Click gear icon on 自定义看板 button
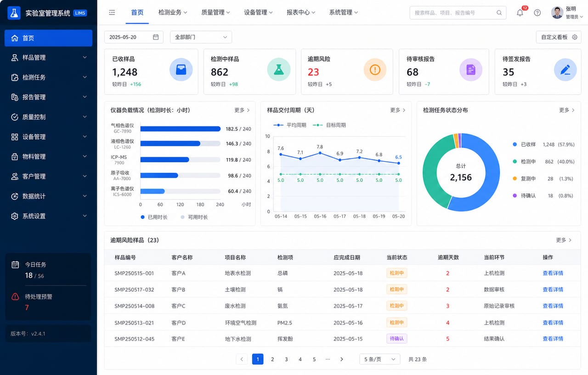This screenshot has height=375, width=588. 575,37
